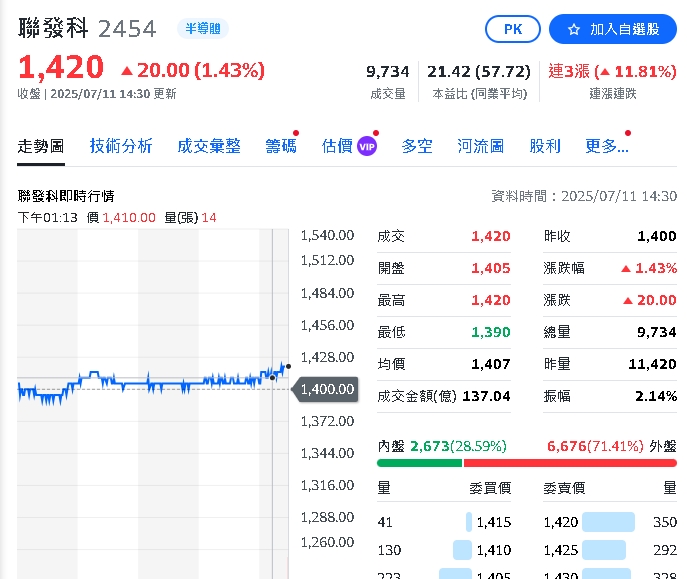Click the green 內盤 portion of ratio bar
The image size is (687, 579).
coord(419,463)
